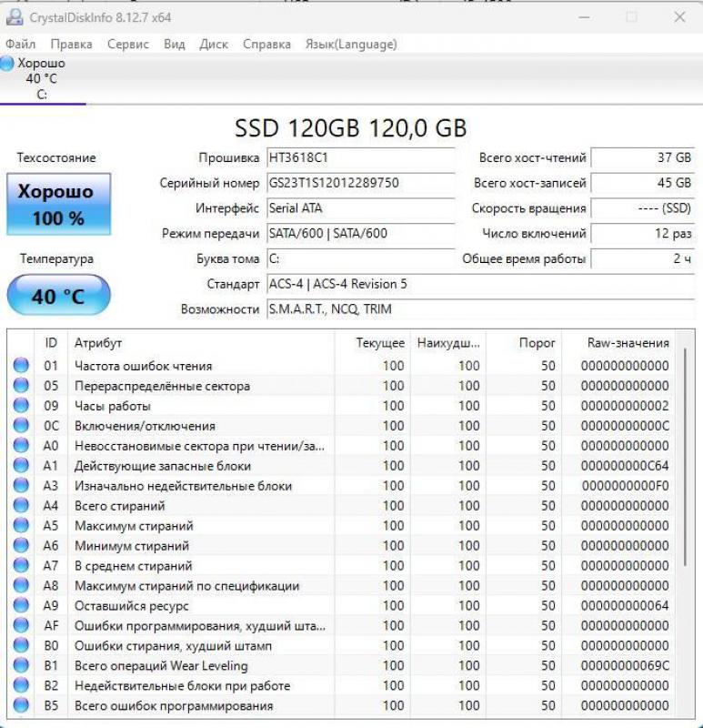This screenshot has height=728, width=703.
Task: Open the Файл menu
Action: 20,44
